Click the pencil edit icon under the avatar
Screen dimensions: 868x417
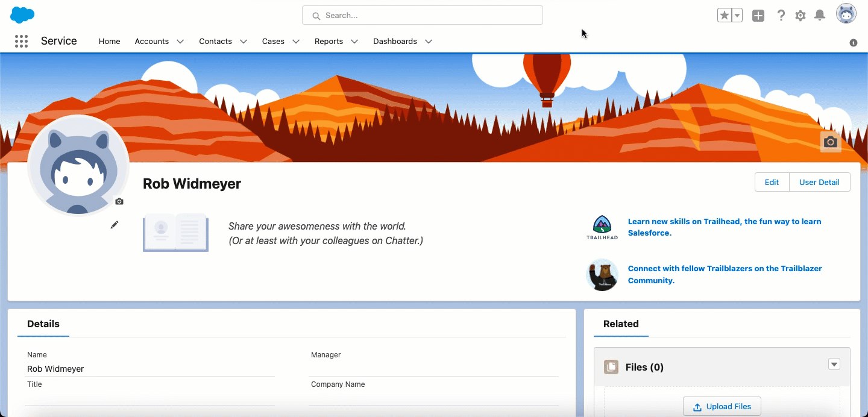tap(115, 225)
